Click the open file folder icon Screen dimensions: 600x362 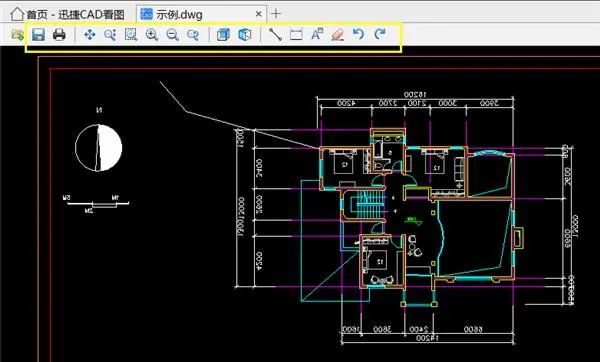pyautogui.click(x=17, y=35)
